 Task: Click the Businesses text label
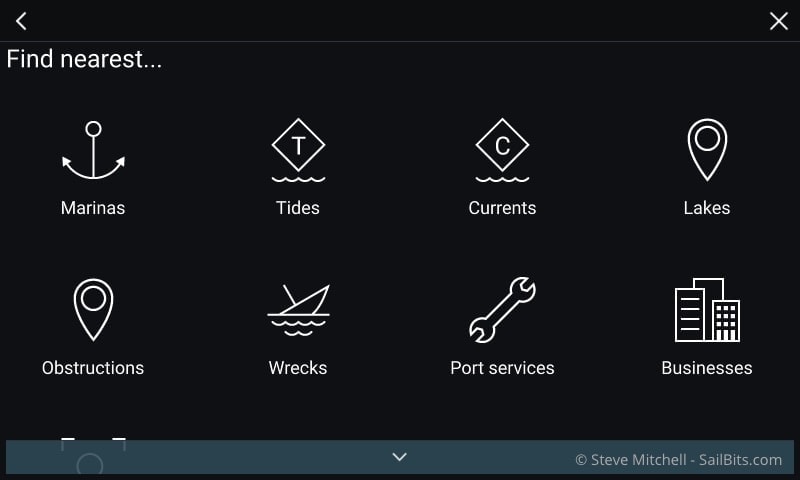click(x=707, y=368)
